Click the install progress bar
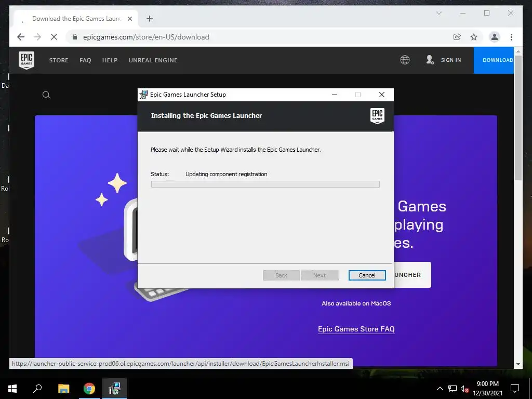Viewport: 532px width, 399px height. pyautogui.click(x=265, y=184)
